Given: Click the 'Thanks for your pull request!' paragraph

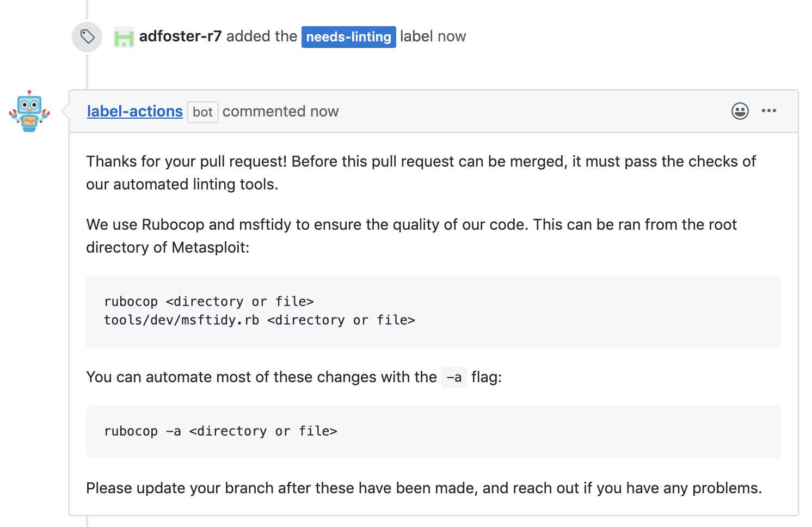Looking at the screenshot, I should pos(421,173).
